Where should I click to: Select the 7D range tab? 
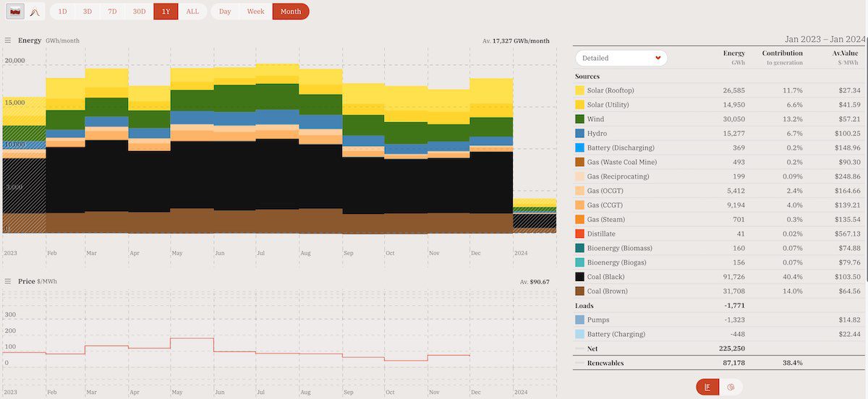[112, 12]
